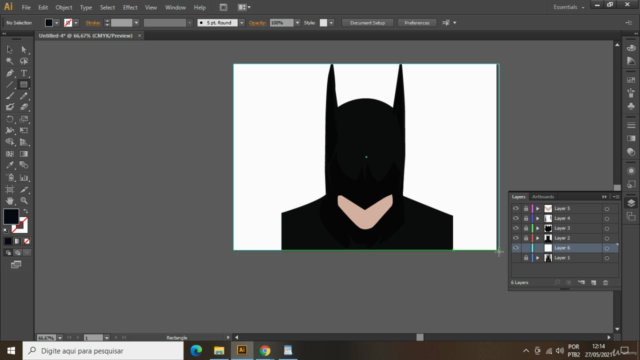The width and height of the screenshot is (640, 360).
Task: Choose the Blob Brush tool
Action: [9, 107]
